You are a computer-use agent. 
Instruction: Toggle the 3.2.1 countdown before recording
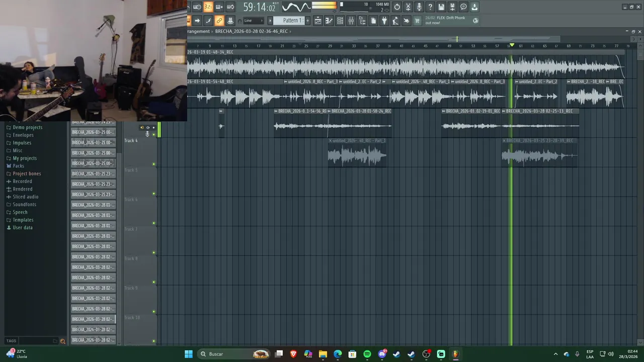point(208,7)
